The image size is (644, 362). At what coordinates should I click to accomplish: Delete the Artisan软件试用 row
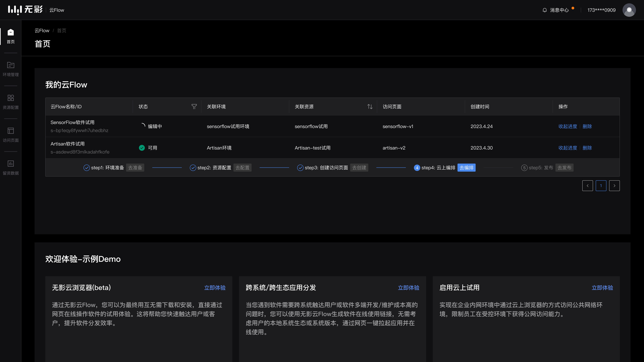[587, 148]
